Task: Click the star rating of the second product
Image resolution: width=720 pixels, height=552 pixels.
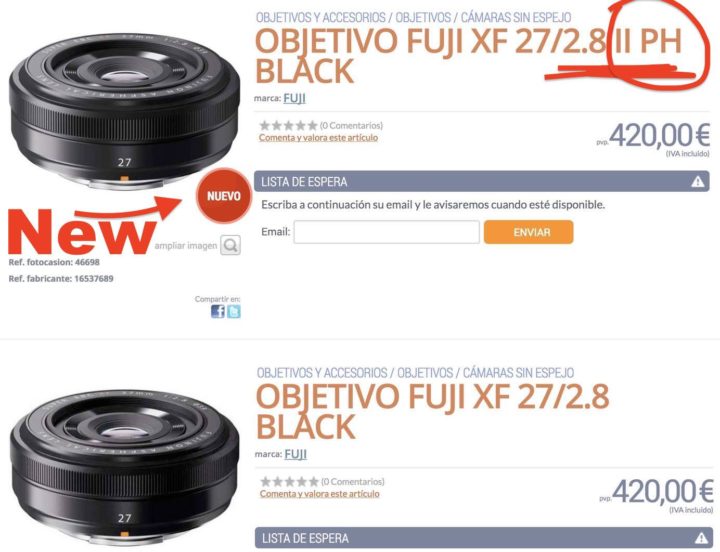Action: click(x=289, y=481)
